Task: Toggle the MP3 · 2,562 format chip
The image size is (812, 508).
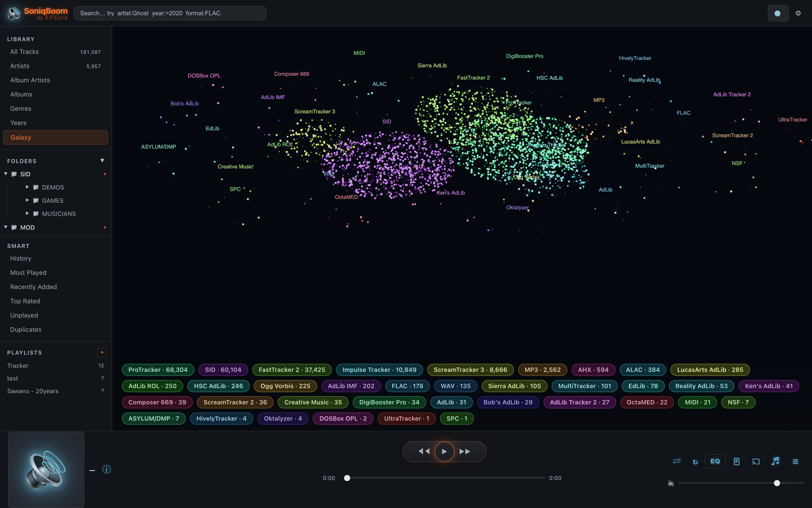Action: point(543,370)
